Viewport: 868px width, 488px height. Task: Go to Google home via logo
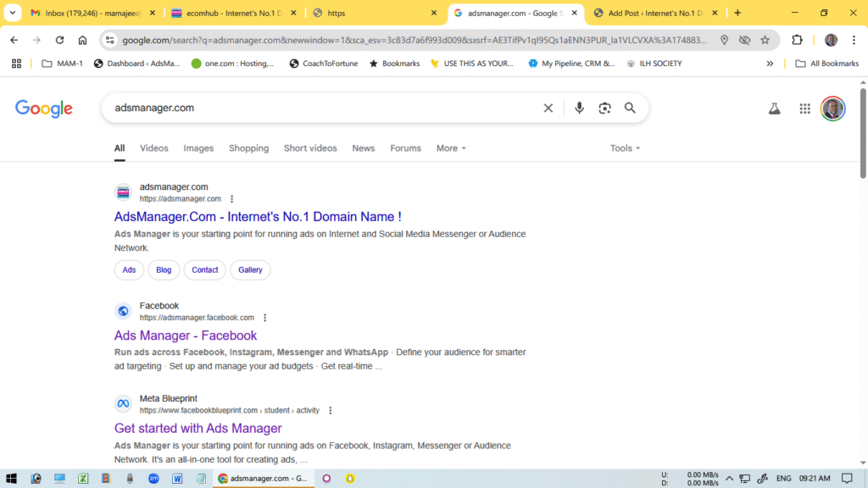click(44, 108)
